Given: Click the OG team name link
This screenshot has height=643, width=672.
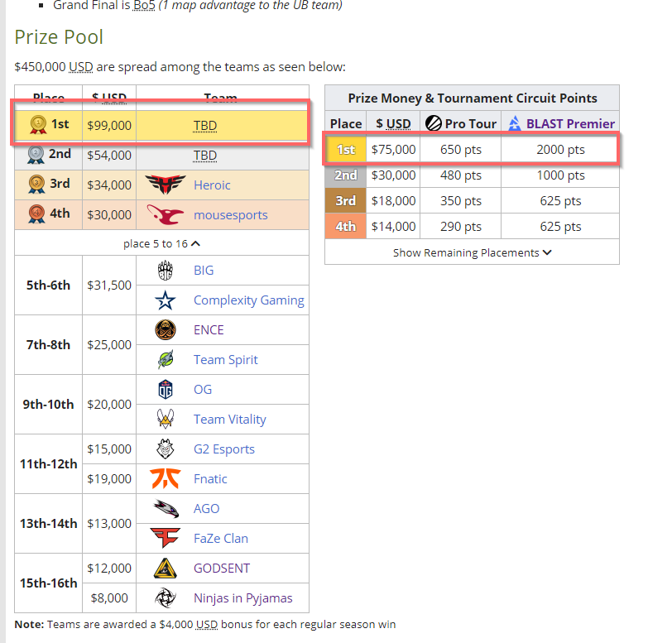Looking at the screenshot, I should pos(203,389).
